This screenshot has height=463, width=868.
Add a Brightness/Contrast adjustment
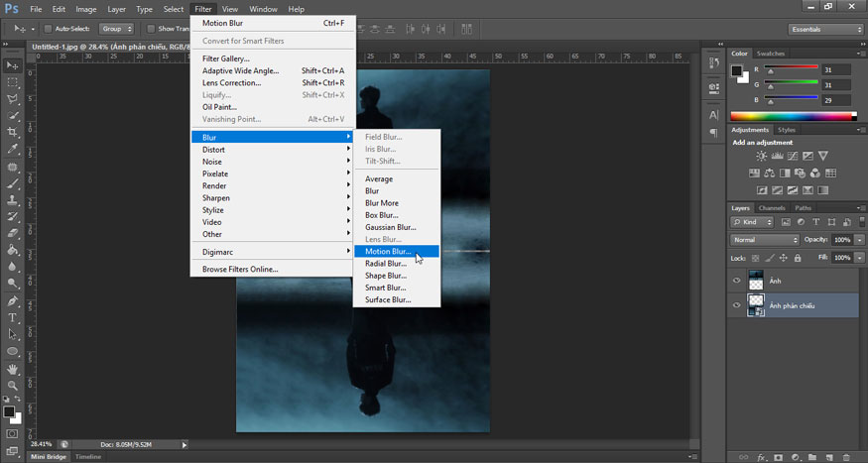click(x=762, y=156)
